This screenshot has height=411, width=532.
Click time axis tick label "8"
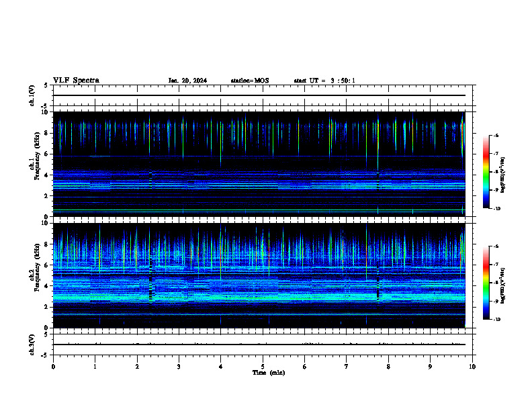(388, 367)
